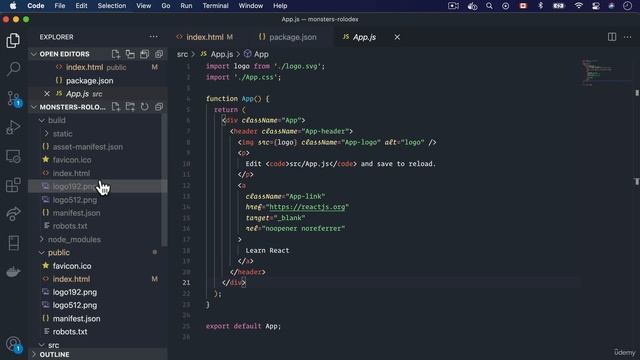The width and height of the screenshot is (640, 360).
Task: Open the Search view in activity bar
Action: pos(13,69)
